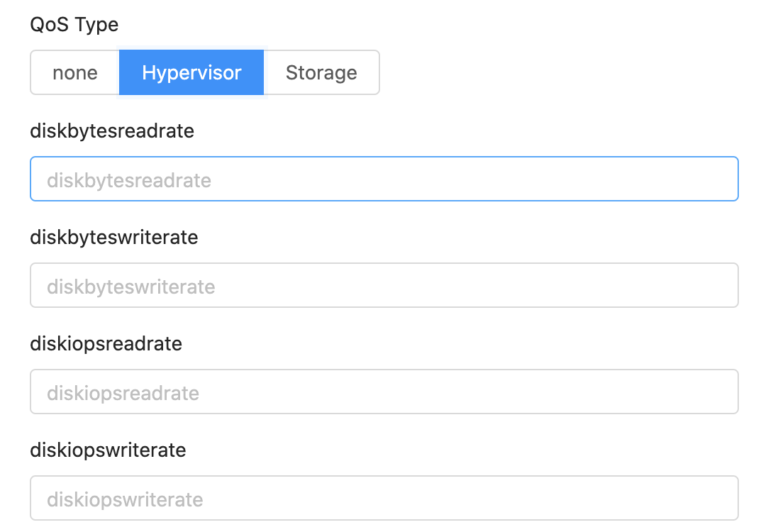
Task: Click the diskbyteswriterate field label
Action: point(113,238)
